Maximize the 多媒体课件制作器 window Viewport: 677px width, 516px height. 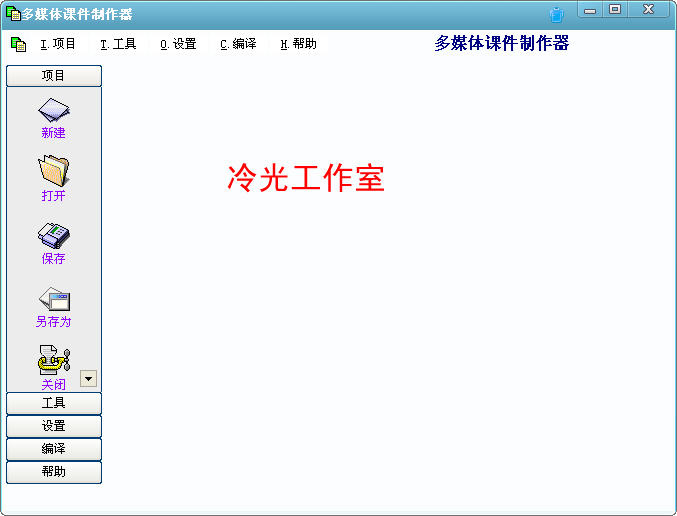pyautogui.click(x=615, y=9)
